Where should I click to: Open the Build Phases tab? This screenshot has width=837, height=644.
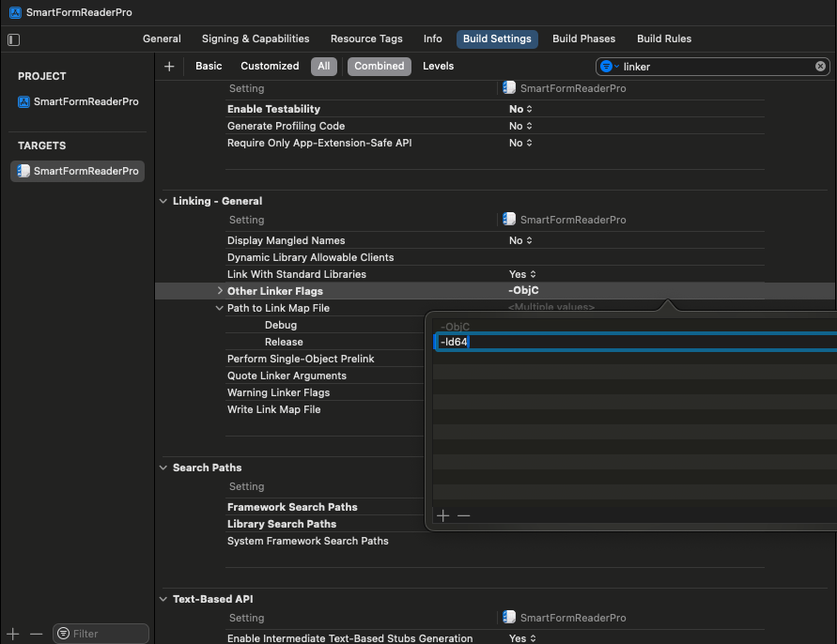tap(584, 38)
